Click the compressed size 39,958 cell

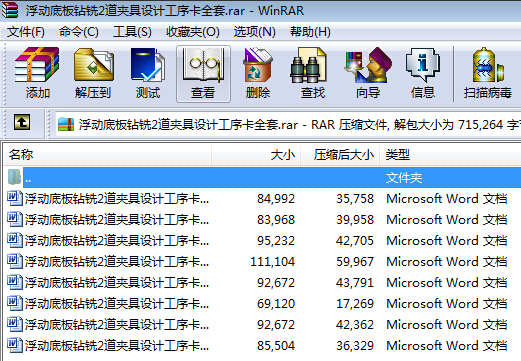pos(355,220)
